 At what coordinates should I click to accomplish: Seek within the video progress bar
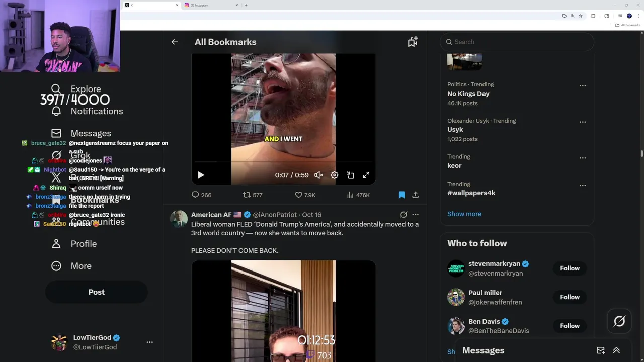pyautogui.click(x=283, y=162)
